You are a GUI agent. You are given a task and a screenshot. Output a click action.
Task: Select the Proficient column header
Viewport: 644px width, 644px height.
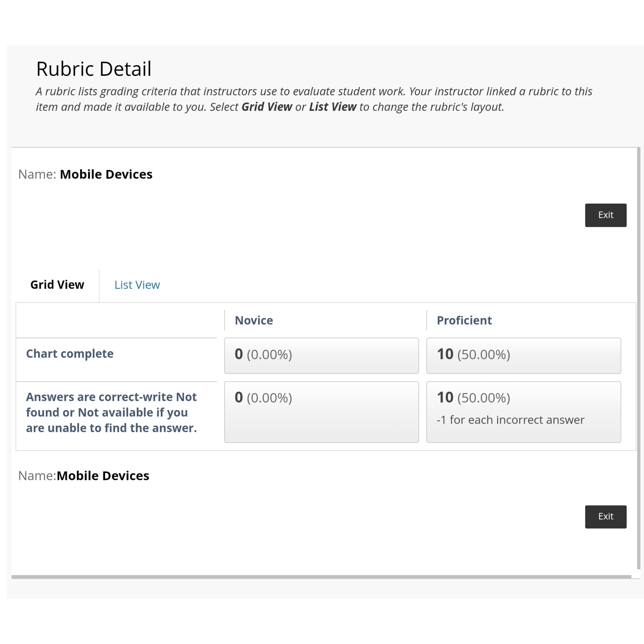[x=464, y=320]
